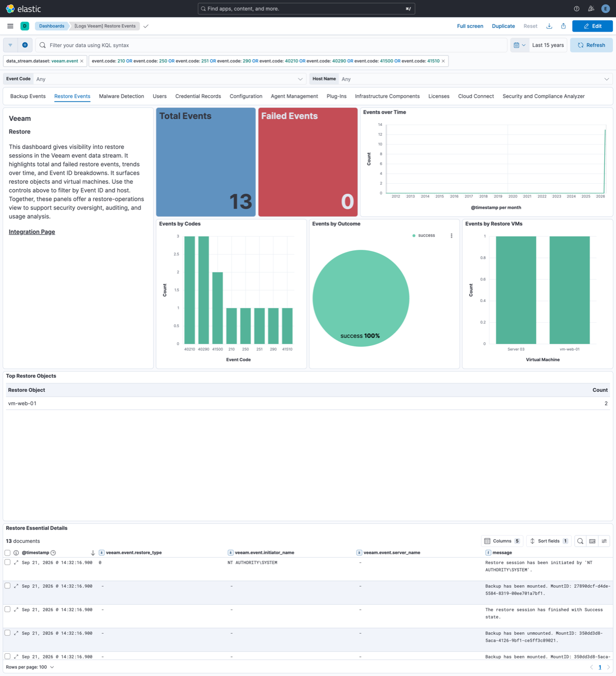The width and height of the screenshot is (616, 676).
Task: Click the vm-web-01 restore object cell
Action: click(22, 403)
